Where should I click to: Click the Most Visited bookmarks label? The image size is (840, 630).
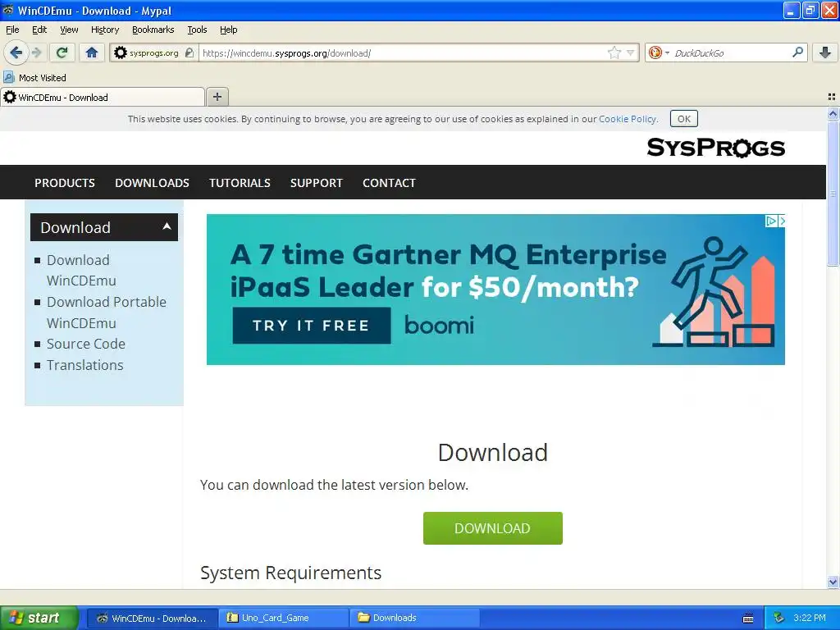pos(43,78)
